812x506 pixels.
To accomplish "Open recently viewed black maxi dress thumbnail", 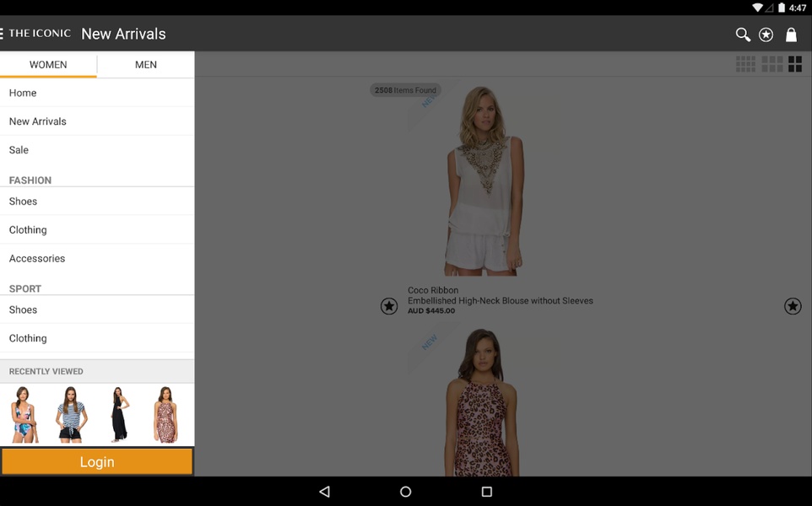I will (x=119, y=415).
